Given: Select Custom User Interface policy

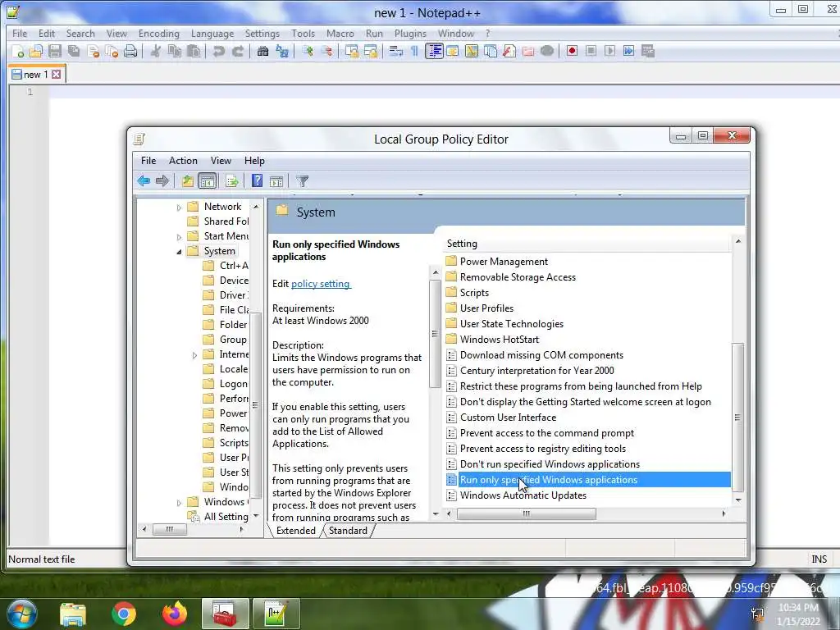Looking at the screenshot, I should click(508, 418).
